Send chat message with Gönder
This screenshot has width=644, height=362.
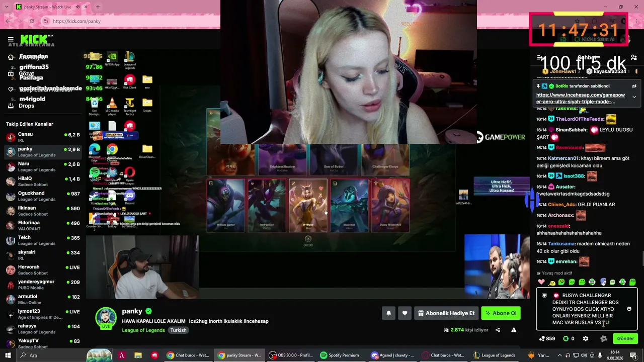[625, 339]
